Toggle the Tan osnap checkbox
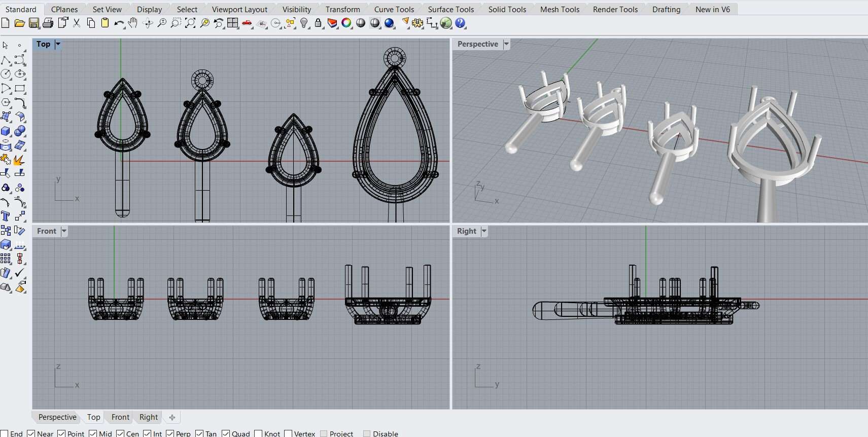868x437 pixels. tap(199, 433)
